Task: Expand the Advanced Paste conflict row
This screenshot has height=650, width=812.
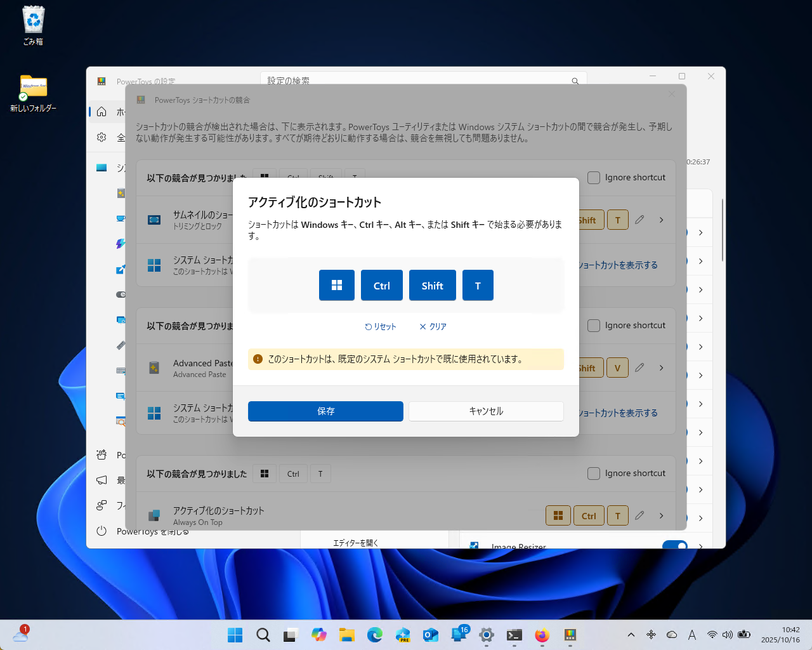Action: coord(661,368)
